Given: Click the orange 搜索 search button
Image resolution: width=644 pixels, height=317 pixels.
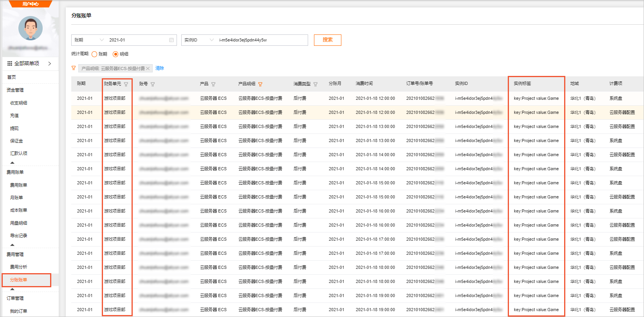Looking at the screenshot, I should tap(328, 40).
